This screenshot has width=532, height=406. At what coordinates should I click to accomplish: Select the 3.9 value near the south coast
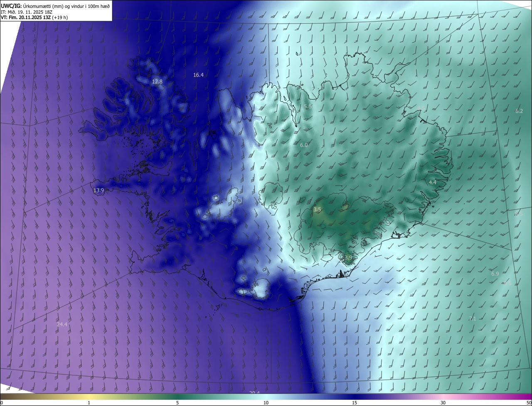[x=348, y=257]
